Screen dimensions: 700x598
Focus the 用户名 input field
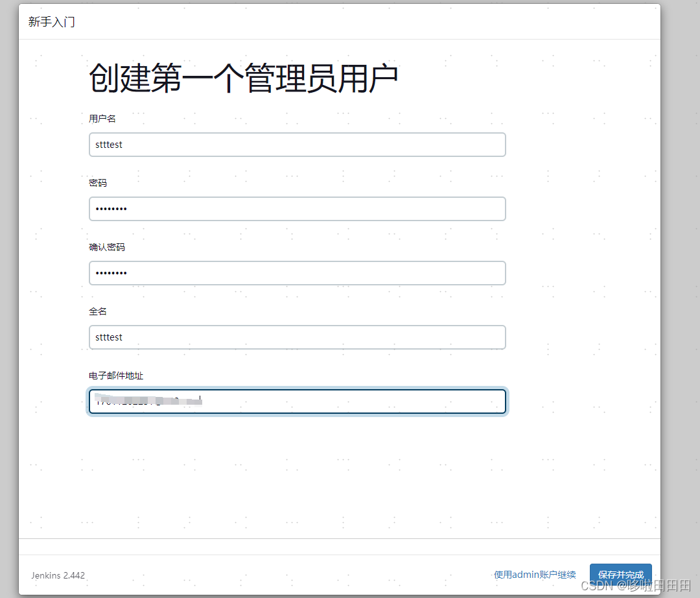point(297,145)
